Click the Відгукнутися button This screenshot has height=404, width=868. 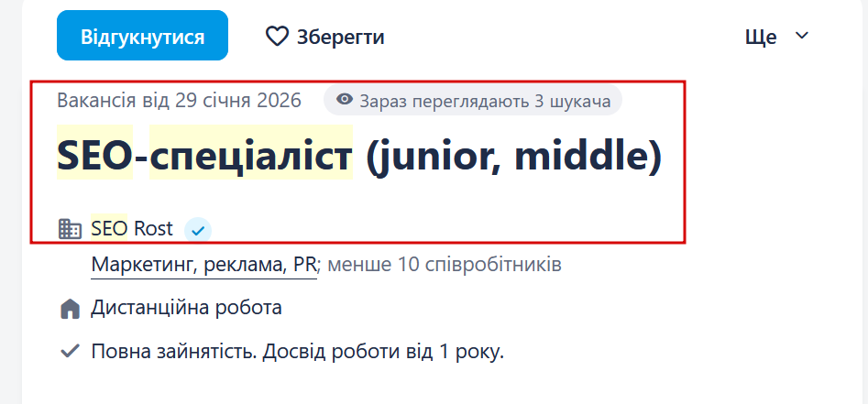pos(142,37)
